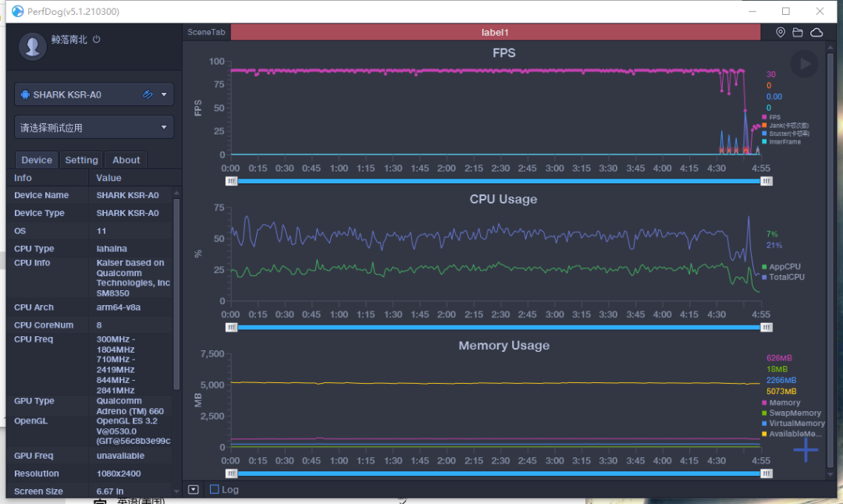Click the Memory Usage chart left range handle
Image resolution: width=843 pixels, height=504 pixels.
tap(231, 474)
